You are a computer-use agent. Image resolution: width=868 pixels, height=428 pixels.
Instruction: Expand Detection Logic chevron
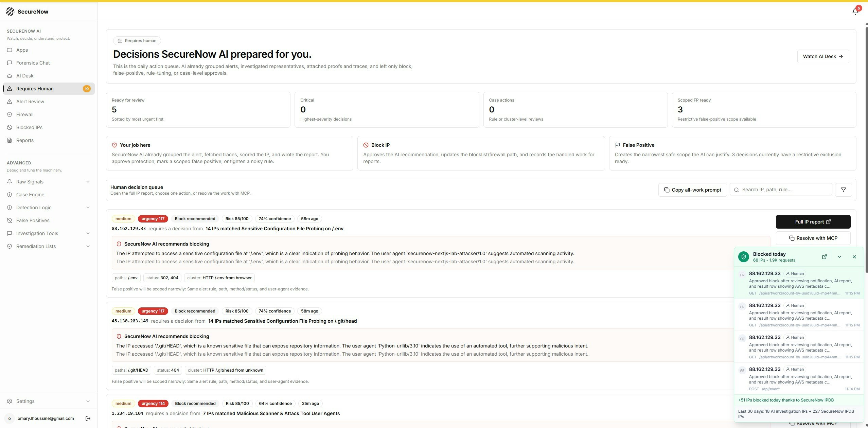(x=88, y=208)
